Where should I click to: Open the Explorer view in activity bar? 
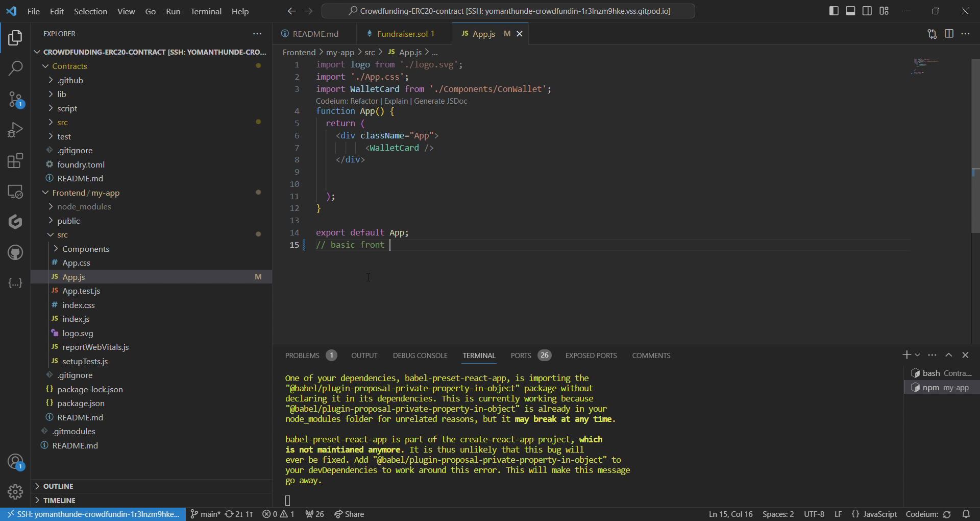coord(15,38)
